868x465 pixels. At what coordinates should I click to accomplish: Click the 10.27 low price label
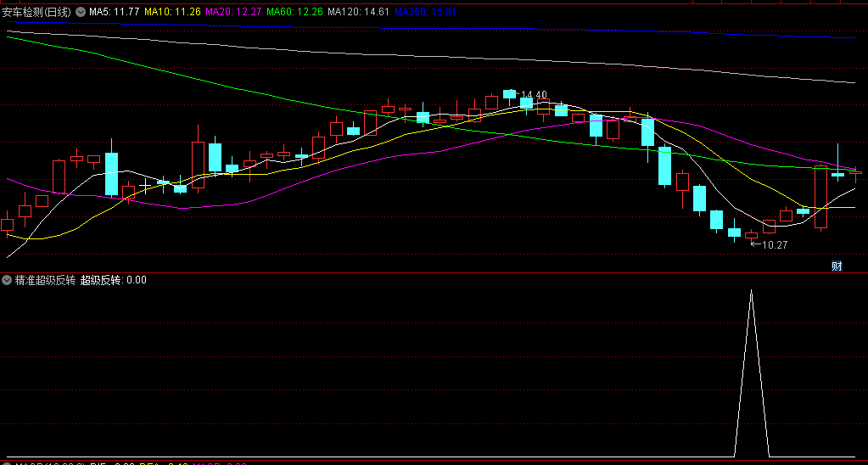(x=775, y=244)
